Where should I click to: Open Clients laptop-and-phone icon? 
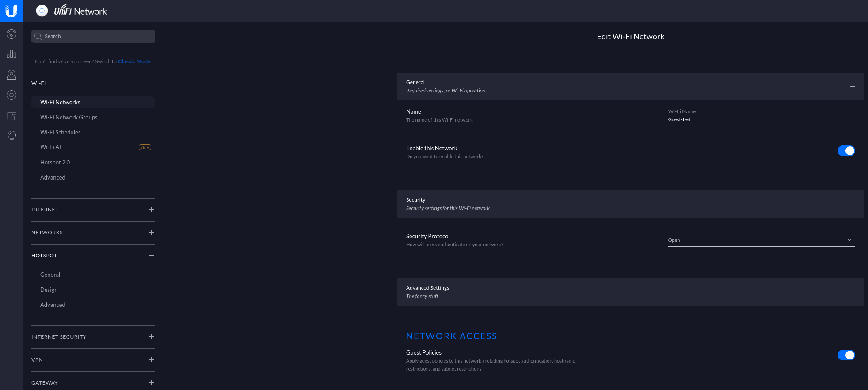[11, 116]
